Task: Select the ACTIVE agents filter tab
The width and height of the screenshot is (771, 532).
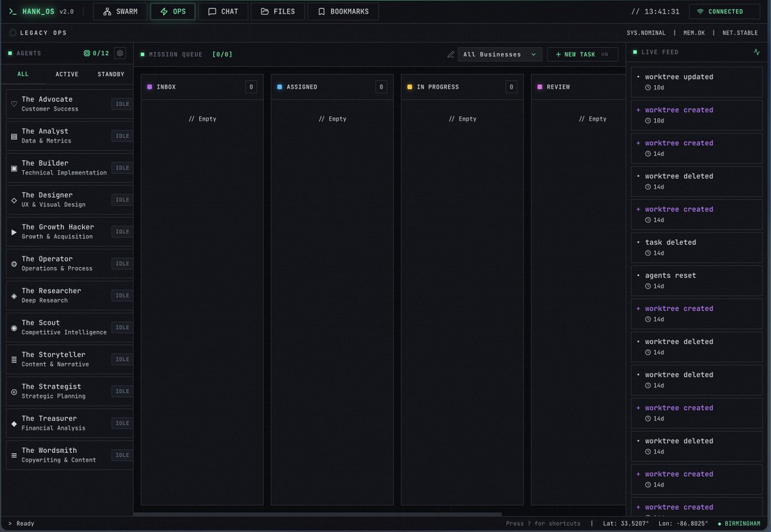Action: click(x=67, y=74)
